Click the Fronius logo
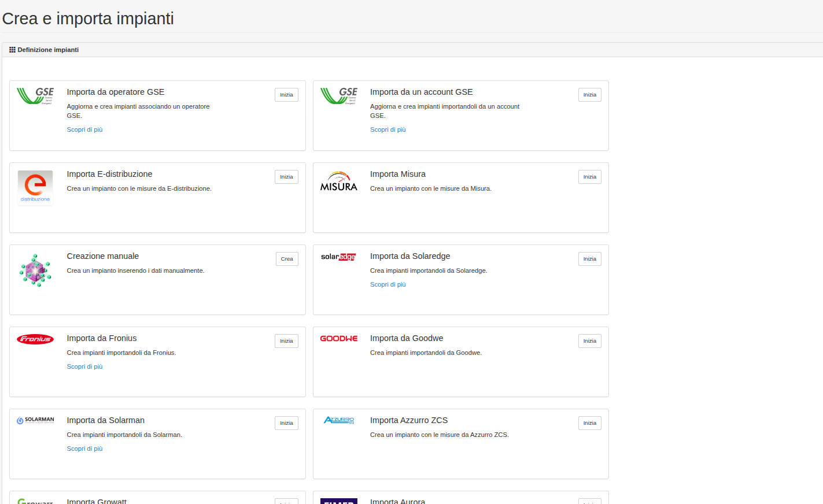 coord(35,339)
